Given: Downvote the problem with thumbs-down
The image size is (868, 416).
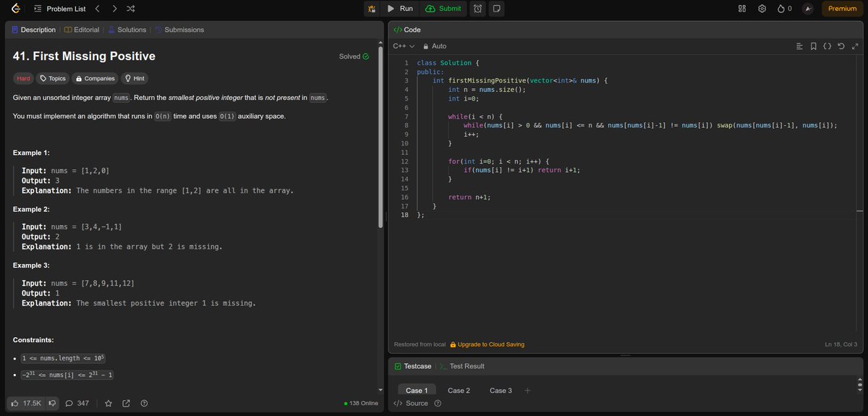Looking at the screenshot, I should point(52,403).
